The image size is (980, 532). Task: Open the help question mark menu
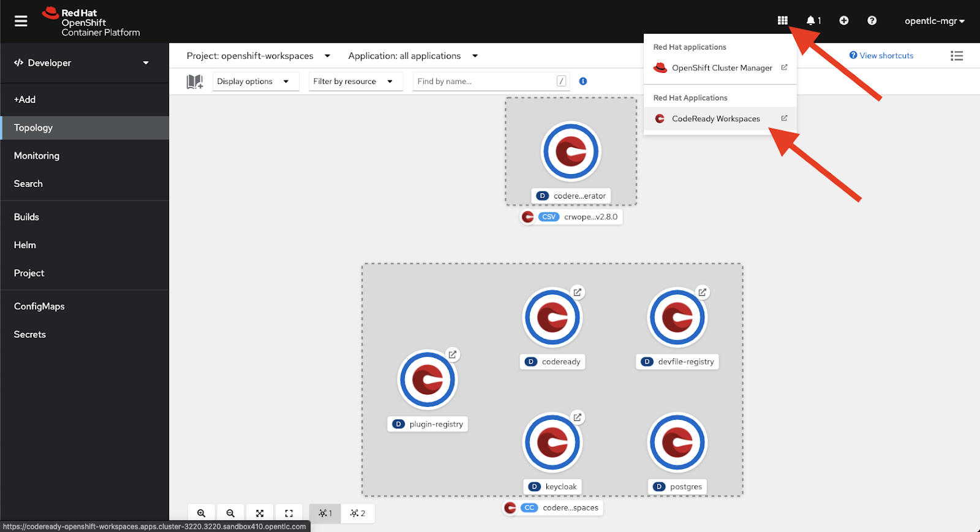coord(872,20)
